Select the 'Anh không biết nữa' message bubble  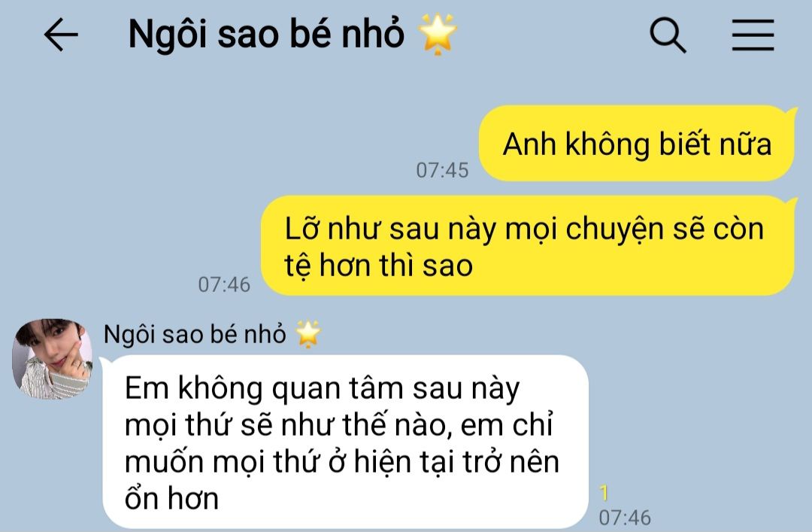[637, 144]
